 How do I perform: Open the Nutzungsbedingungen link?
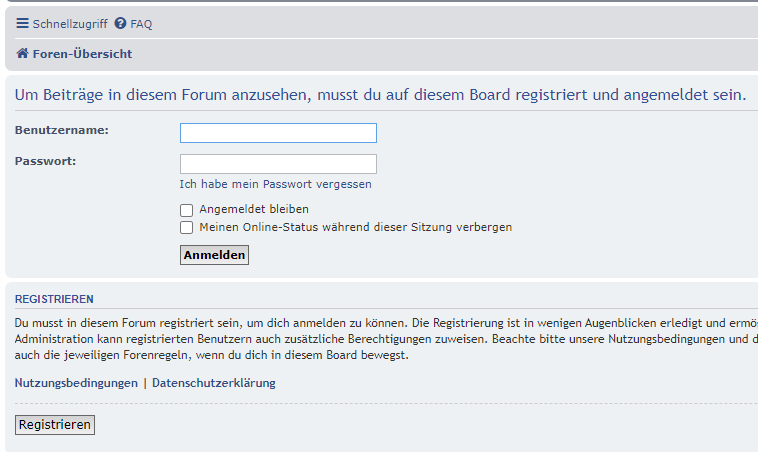[x=76, y=383]
